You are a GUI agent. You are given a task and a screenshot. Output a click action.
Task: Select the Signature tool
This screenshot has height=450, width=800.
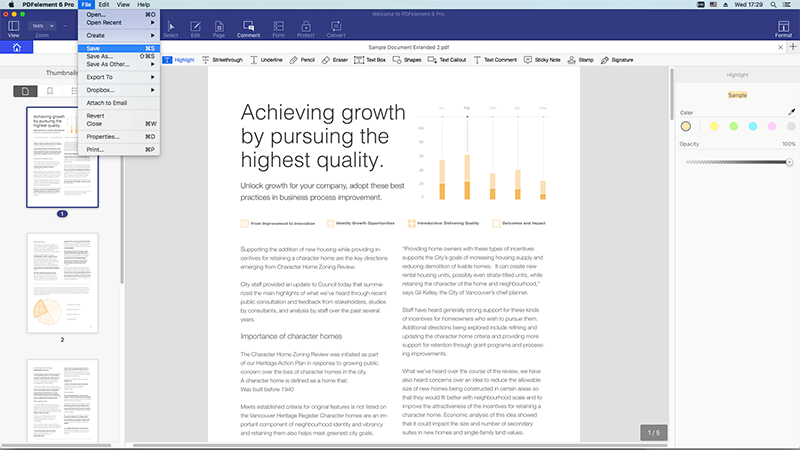(x=617, y=60)
